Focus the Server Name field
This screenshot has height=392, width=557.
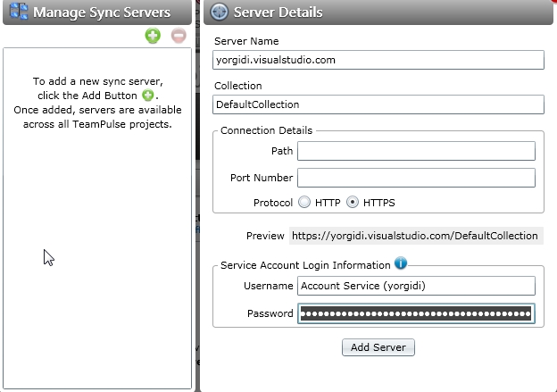point(378,60)
